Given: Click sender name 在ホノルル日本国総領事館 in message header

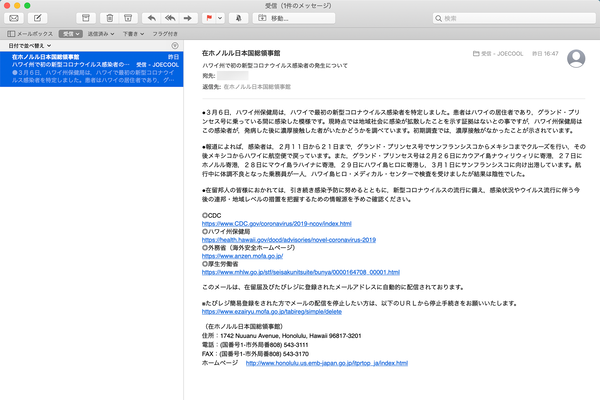Looking at the screenshot, I should (x=241, y=53).
